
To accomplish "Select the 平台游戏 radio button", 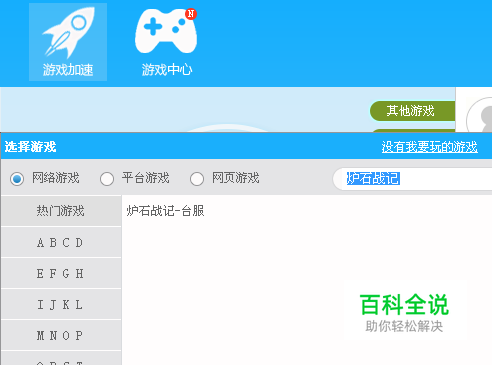I will tap(107, 179).
